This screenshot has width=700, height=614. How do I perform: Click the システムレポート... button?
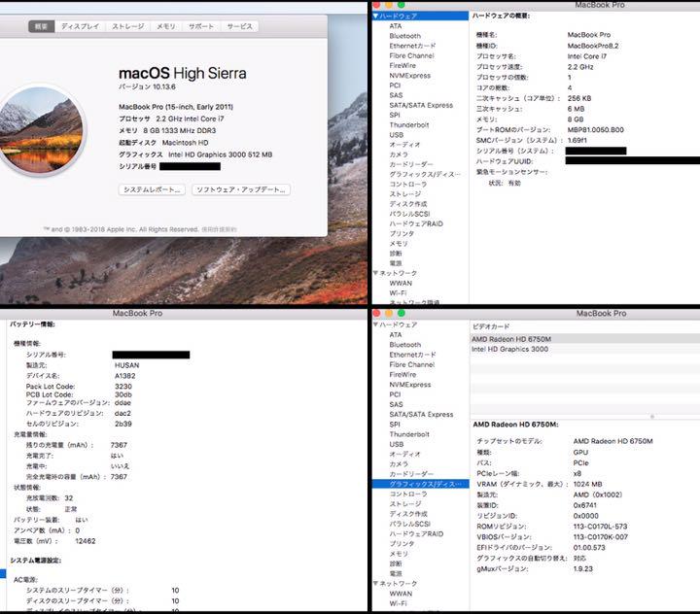click(152, 189)
